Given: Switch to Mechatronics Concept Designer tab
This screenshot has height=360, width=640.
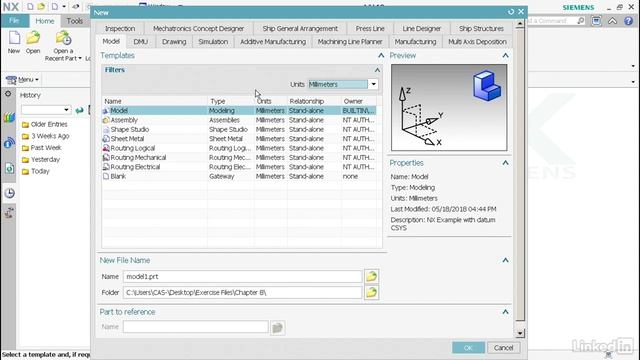Looking at the screenshot, I should coord(198,29).
